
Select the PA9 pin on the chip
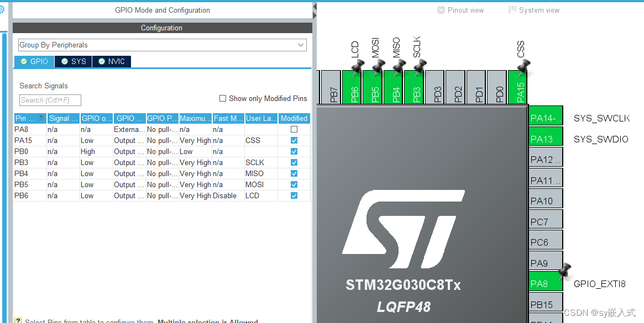click(546, 261)
